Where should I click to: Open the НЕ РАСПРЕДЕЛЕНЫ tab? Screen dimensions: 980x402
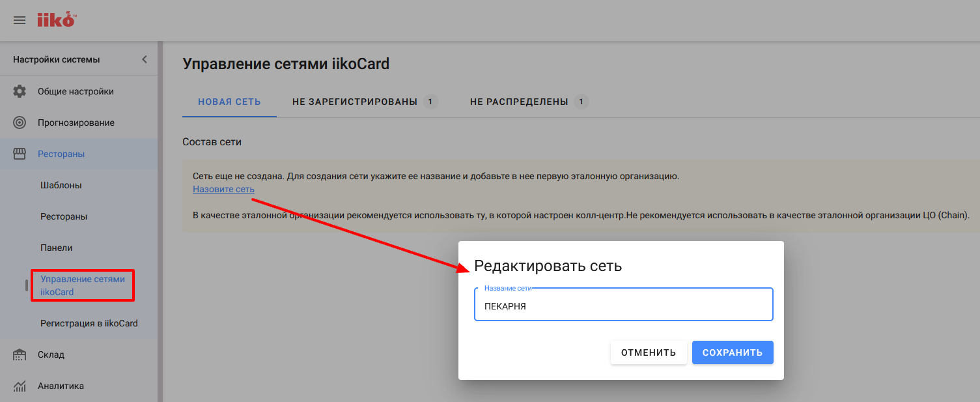coord(519,101)
